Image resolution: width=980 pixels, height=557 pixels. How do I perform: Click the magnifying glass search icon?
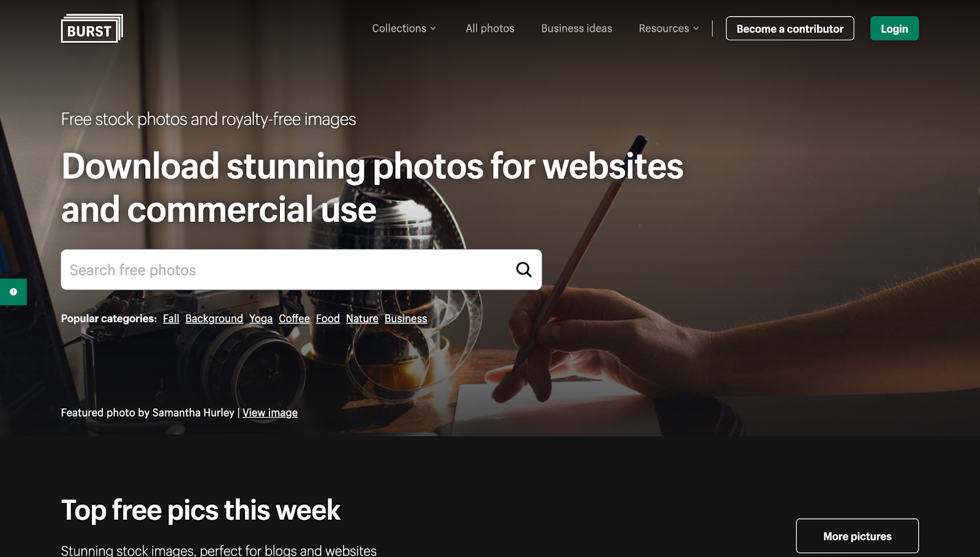click(524, 270)
